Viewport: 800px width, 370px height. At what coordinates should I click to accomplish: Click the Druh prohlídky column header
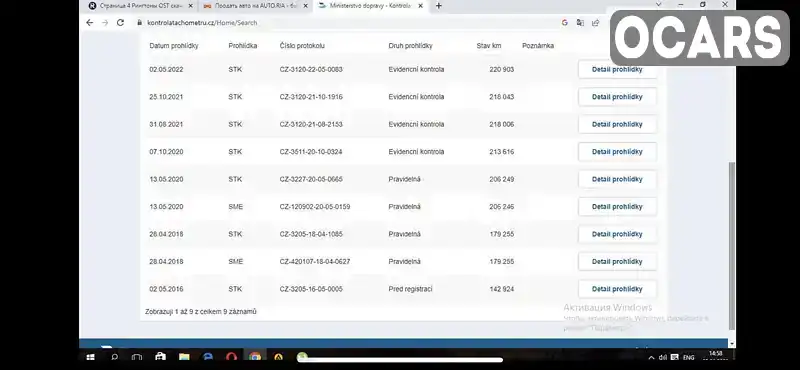[410, 45]
